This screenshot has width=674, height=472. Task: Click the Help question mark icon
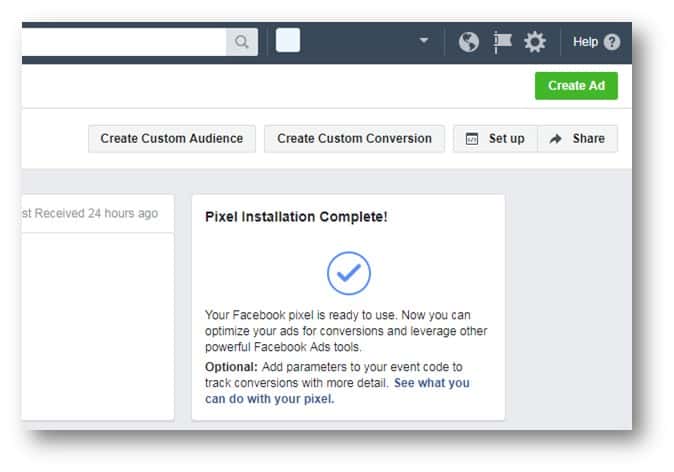(612, 42)
